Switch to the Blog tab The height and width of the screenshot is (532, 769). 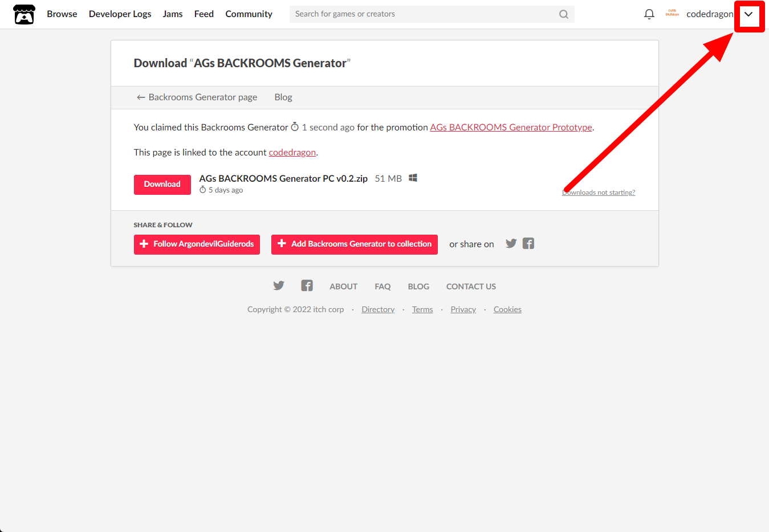click(283, 97)
